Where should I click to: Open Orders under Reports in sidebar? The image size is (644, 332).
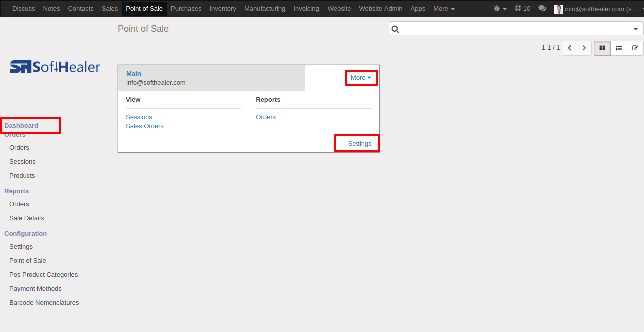tap(19, 204)
